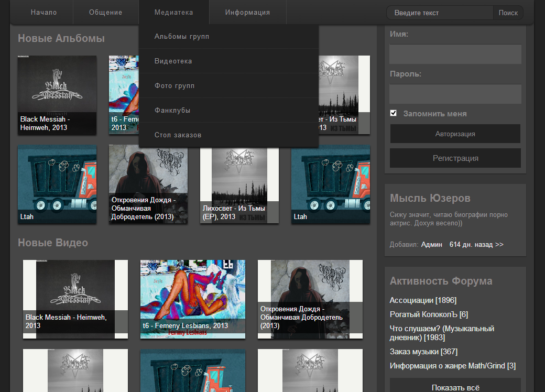545x392 pixels.
Task: Click into the Имя username field
Action: pos(455,54)
